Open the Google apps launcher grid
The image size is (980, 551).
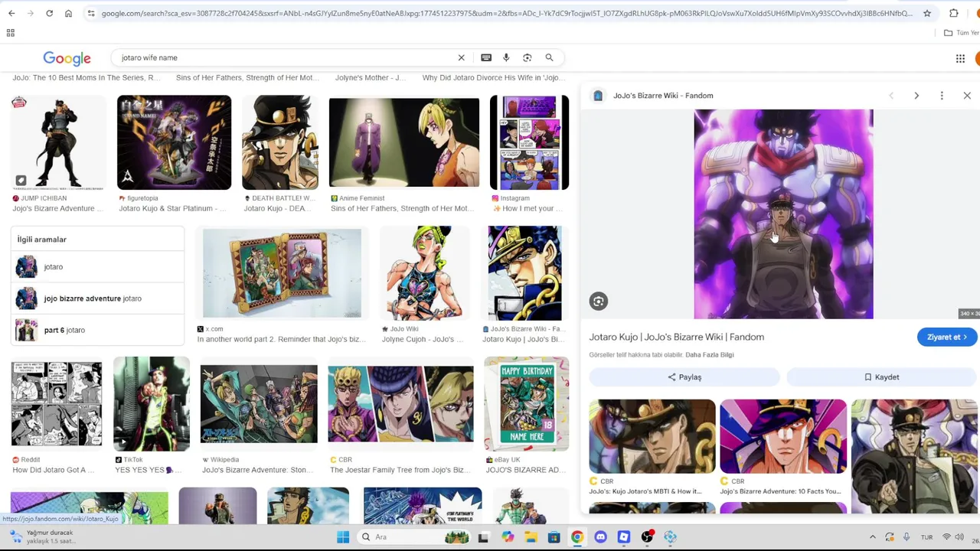point(960,58)
